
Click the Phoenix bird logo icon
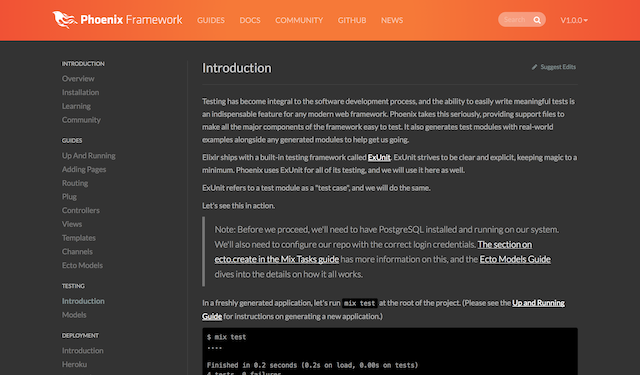point(64,19)
